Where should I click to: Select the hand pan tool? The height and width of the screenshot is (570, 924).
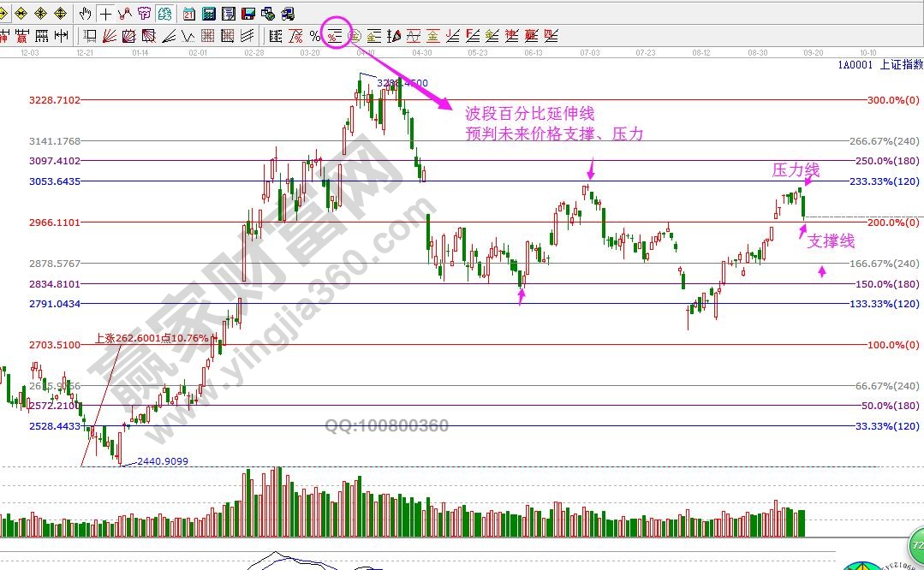[x=85, y=14]
